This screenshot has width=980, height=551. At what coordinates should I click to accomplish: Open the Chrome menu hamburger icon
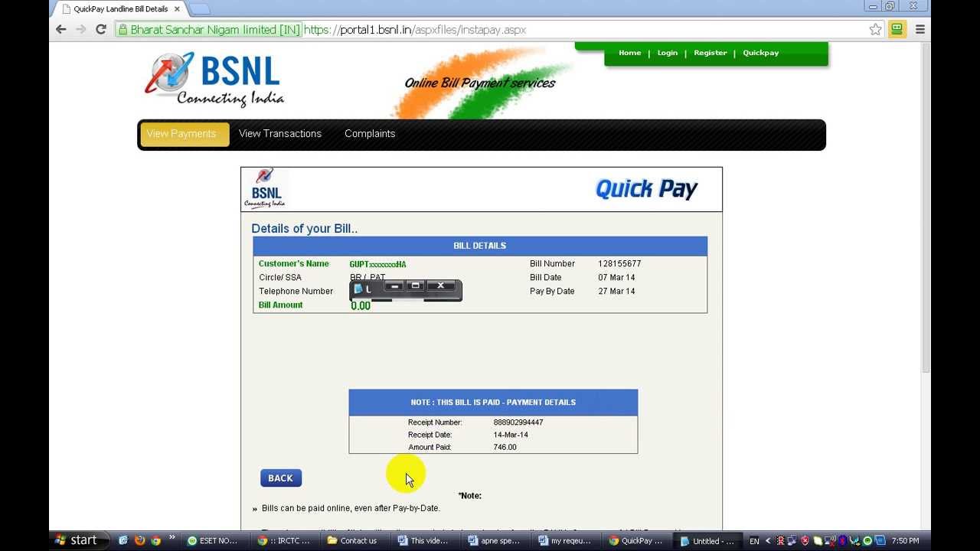pyautogui.click(x=920, y=29)
